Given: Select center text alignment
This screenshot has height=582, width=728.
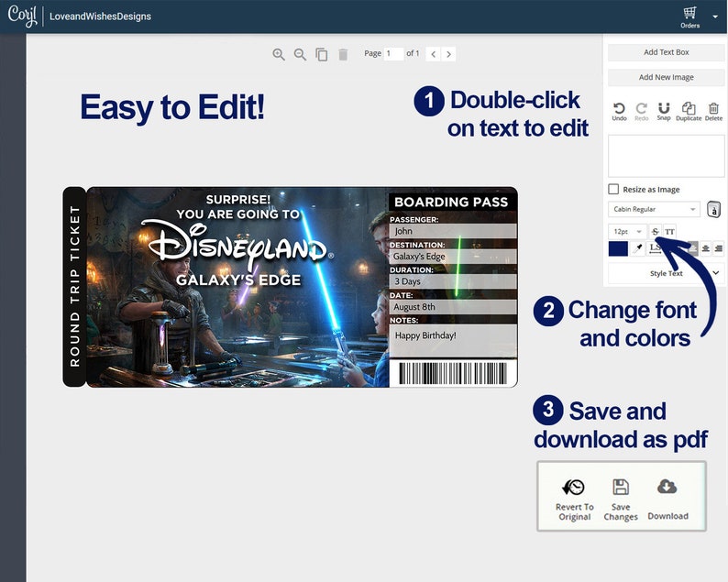Looking at the screenshot, I should click(706, 248).
